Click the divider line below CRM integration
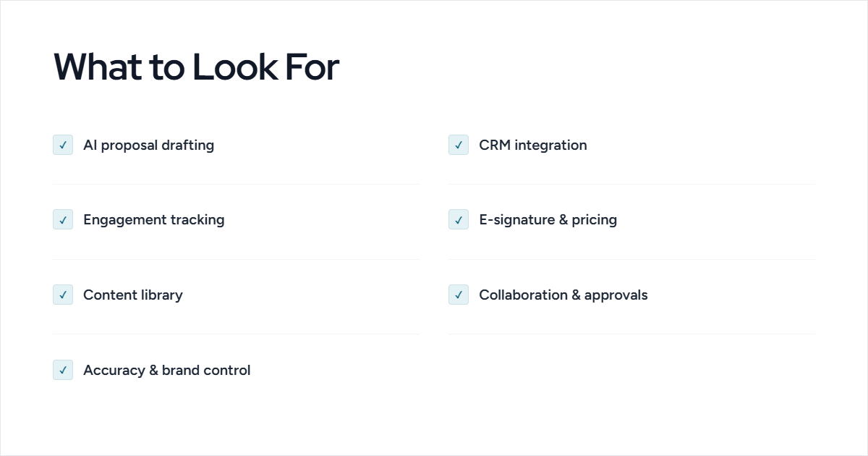Viewport: 868px width, 456px height. 632,184
